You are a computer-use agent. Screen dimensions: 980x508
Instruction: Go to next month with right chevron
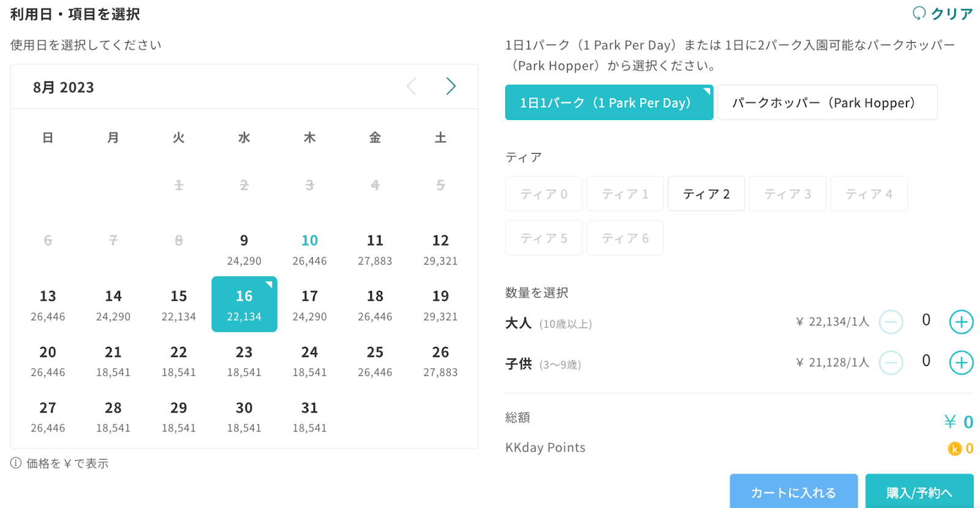coord(451,86)
